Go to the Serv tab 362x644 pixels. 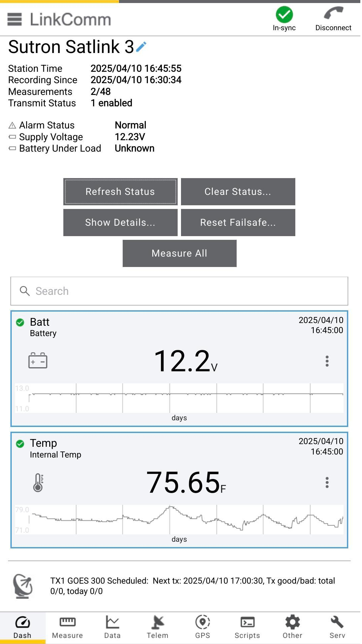(337, 627)
